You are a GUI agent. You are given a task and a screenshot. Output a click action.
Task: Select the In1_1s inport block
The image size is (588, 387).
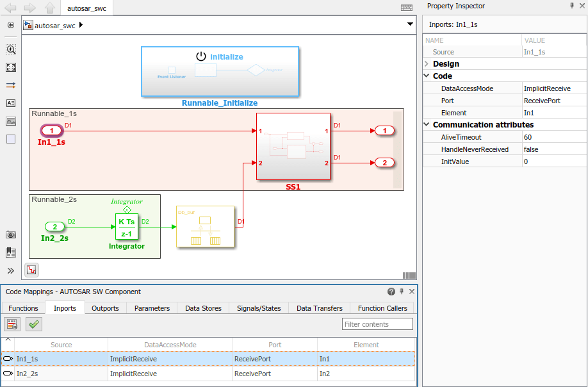coord(52,131)
